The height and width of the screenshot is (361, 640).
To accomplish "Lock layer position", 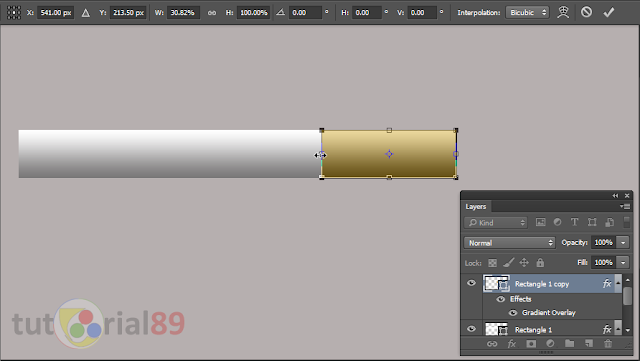I will (x=524, y=263).
